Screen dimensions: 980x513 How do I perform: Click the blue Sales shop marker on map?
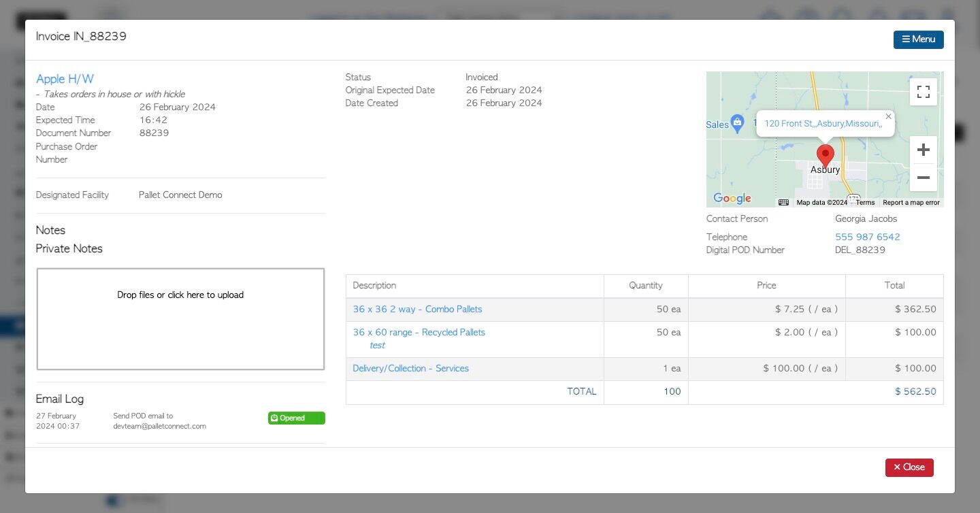pyautogui.click(x=737, y=123)
